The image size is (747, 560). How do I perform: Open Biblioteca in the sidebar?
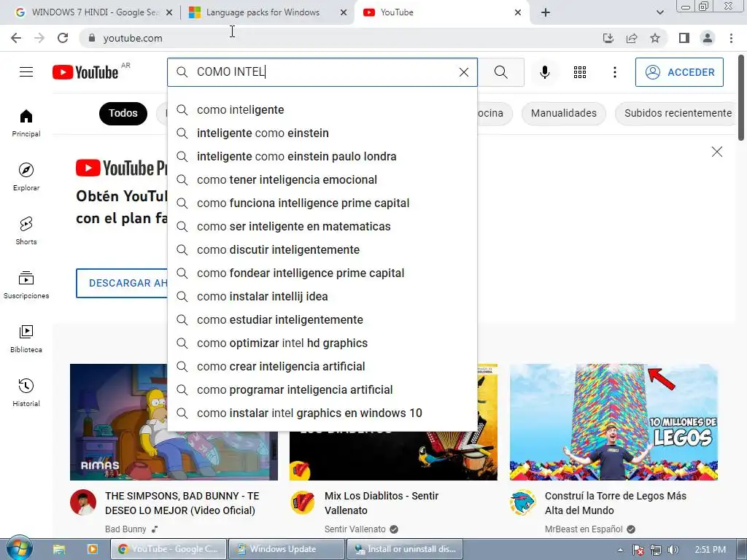point(26,338)
